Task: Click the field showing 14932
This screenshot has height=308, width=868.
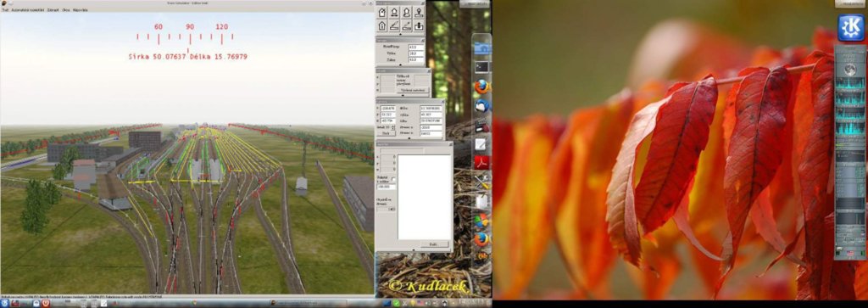Action: [431, 133]
